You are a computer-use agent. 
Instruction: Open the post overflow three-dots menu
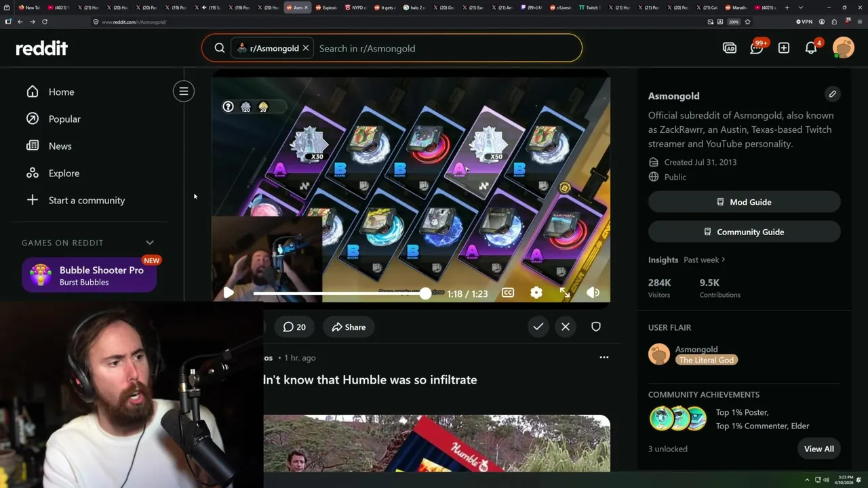pos(604,357)
